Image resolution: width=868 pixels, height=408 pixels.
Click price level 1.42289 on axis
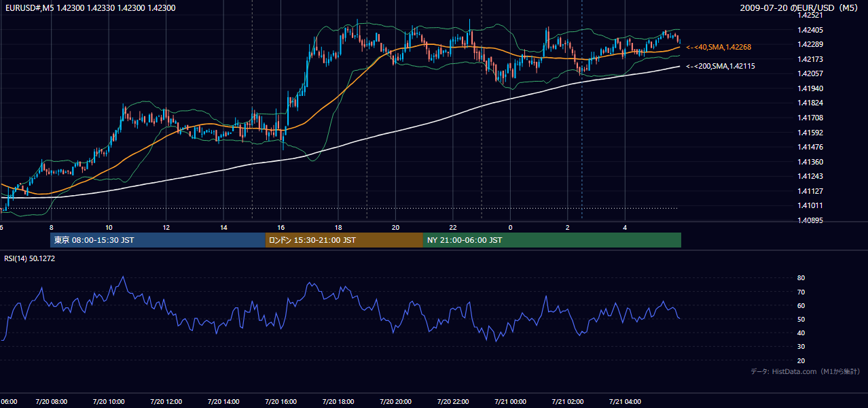[810, 44]
